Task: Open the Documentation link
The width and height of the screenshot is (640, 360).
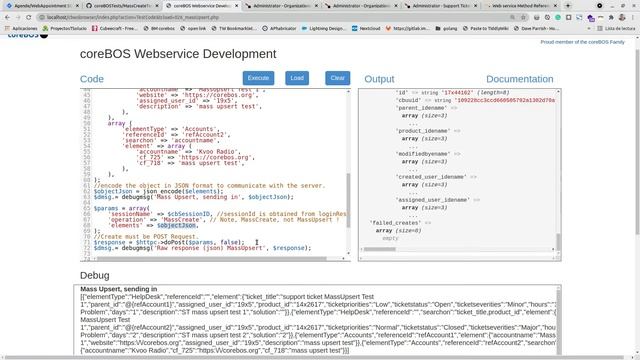Action: coord(520,79)
